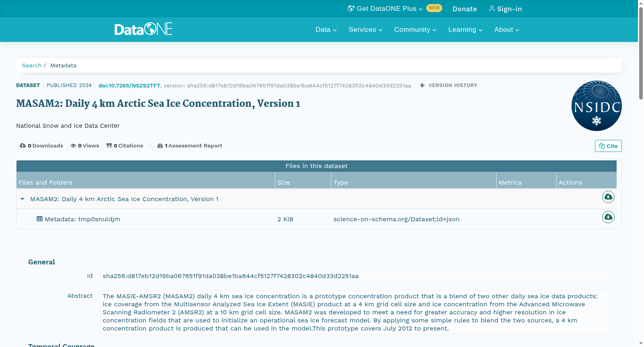The image size is (644, 347).
Task: Click the 0 Downloads metric
Action: point(41,146)
